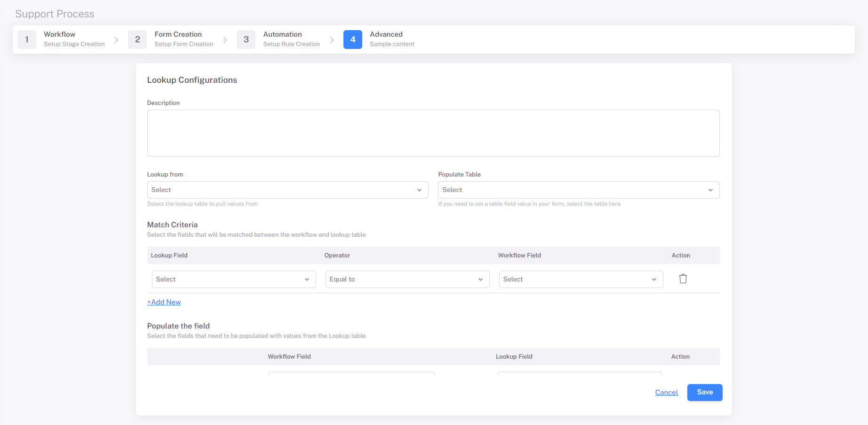This screenshot has height=425, width=868.
Task: Change the Operator from "Equal to"
Action: pos(407,279)
